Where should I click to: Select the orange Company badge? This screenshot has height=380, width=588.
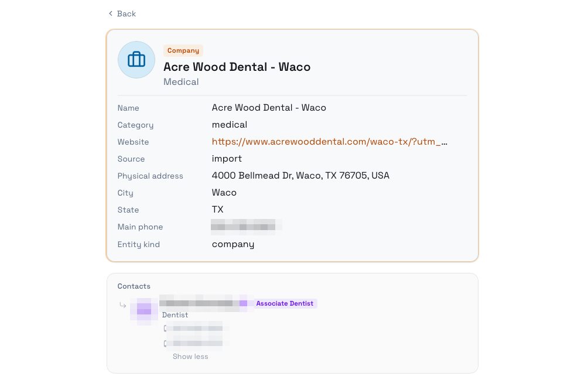pyautogui.click(x=183, y=50)
